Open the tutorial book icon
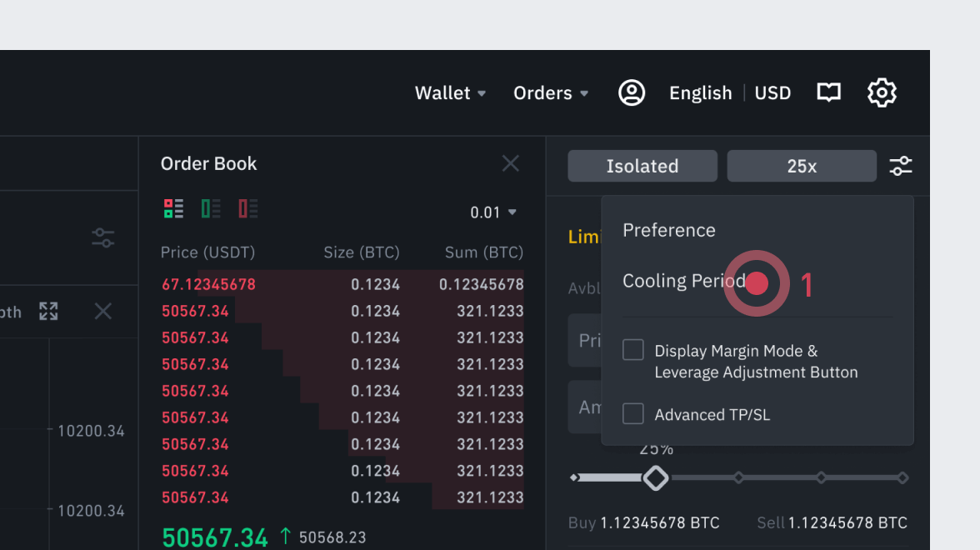980x550 pixels. click(828, 92)
